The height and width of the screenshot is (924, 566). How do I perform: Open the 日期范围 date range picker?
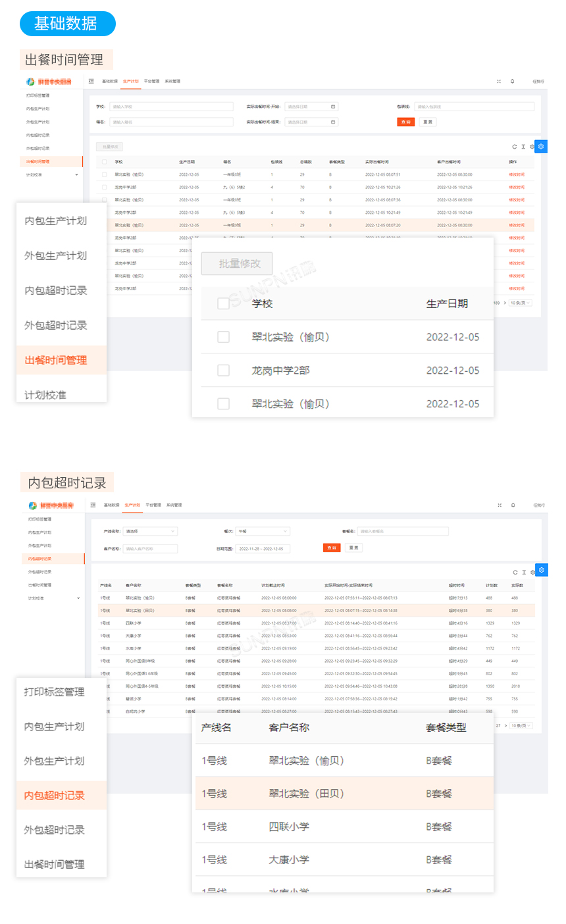point(263,548)
